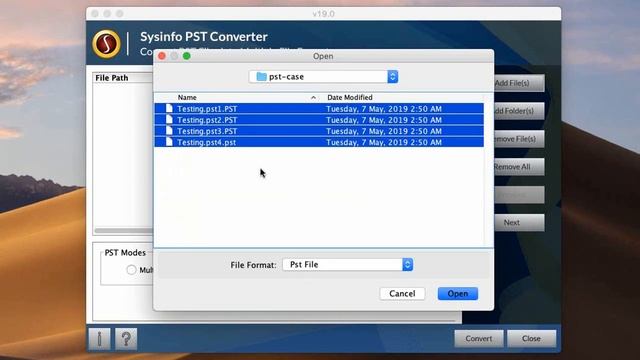Click the pst-case folder icon
The image size is (640, 360).
click(261, 77)
